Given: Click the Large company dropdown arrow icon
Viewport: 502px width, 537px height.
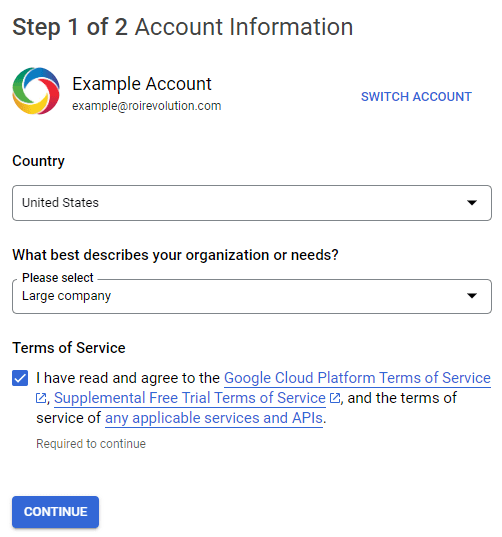Looking at the screenshot, I should [x=472, y=296].
